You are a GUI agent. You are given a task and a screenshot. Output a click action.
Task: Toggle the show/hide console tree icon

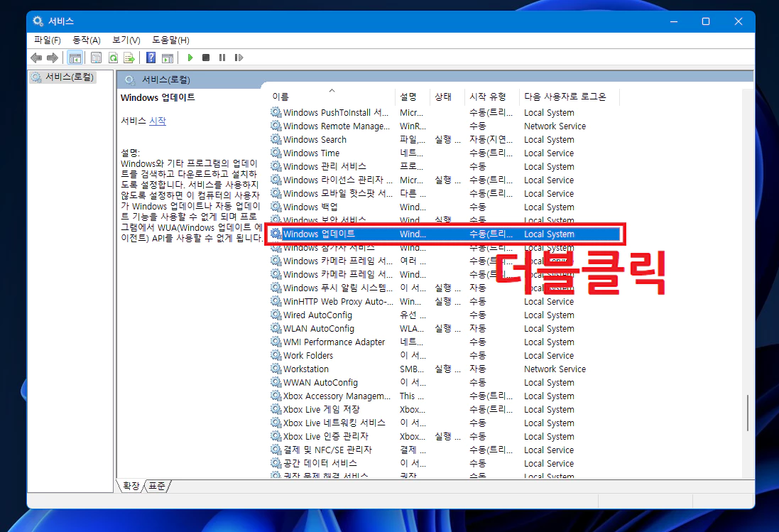click(75, 58)
